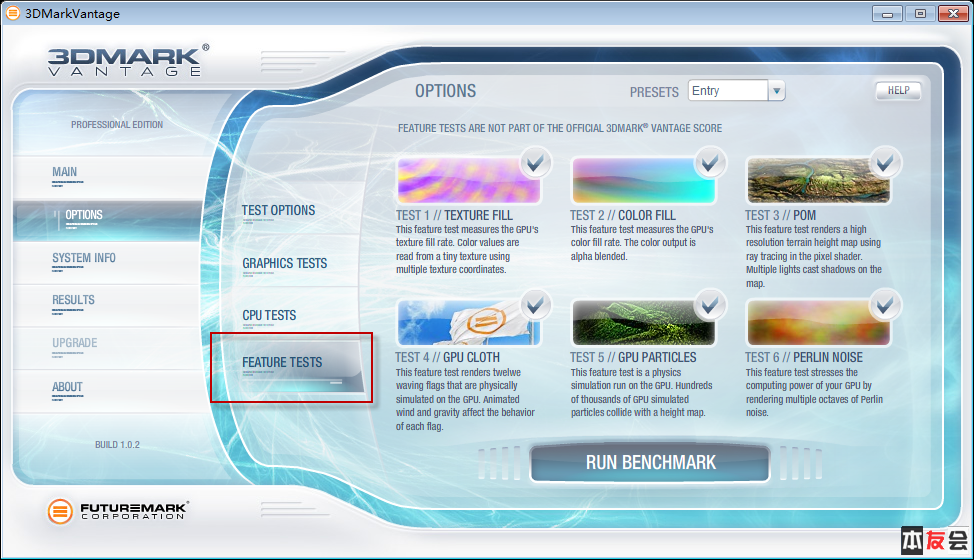The width and height of the screenshot is (974, 560).
Task: Minimize the 3DMarkVantage window
Action: point(887,13)
